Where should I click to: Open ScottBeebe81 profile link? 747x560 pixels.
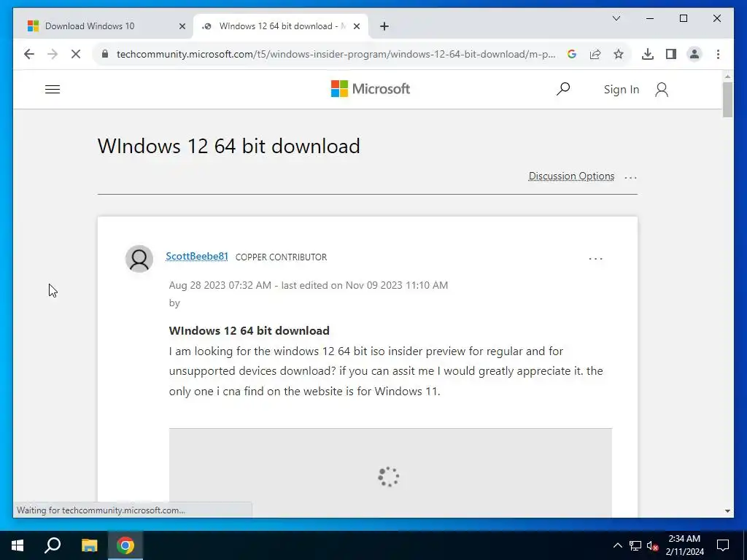(197, 256)
